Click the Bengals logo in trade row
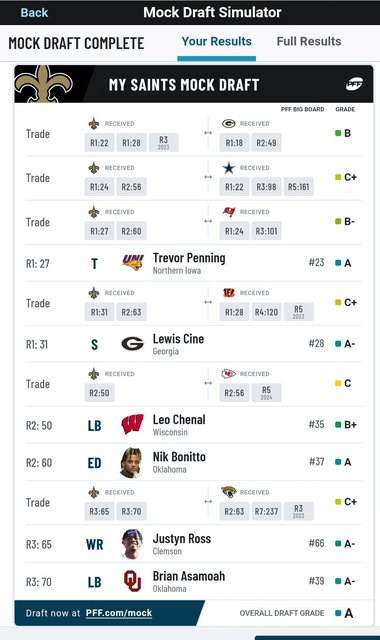380x640 pixels. coord(229,292)
